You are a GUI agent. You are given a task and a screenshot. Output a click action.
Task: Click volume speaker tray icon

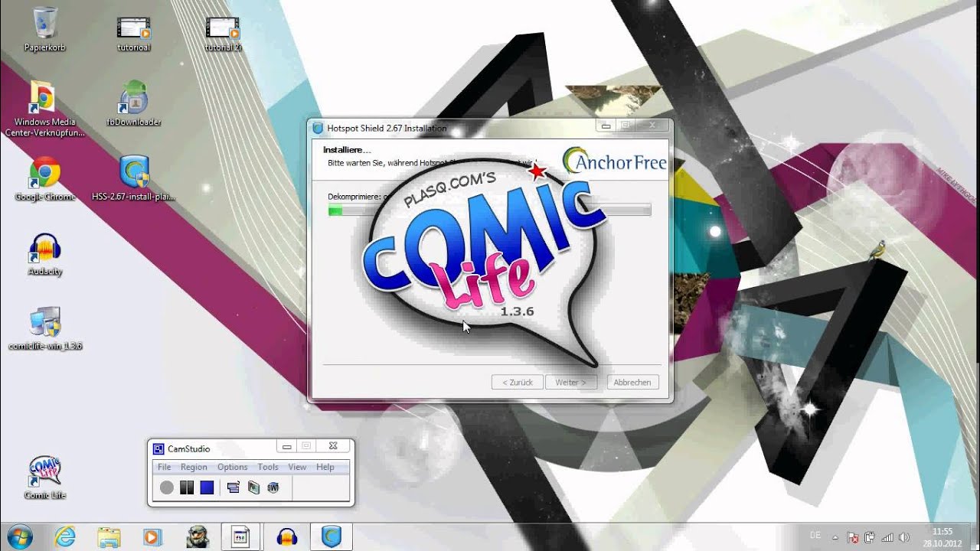(x=904, y=537)
